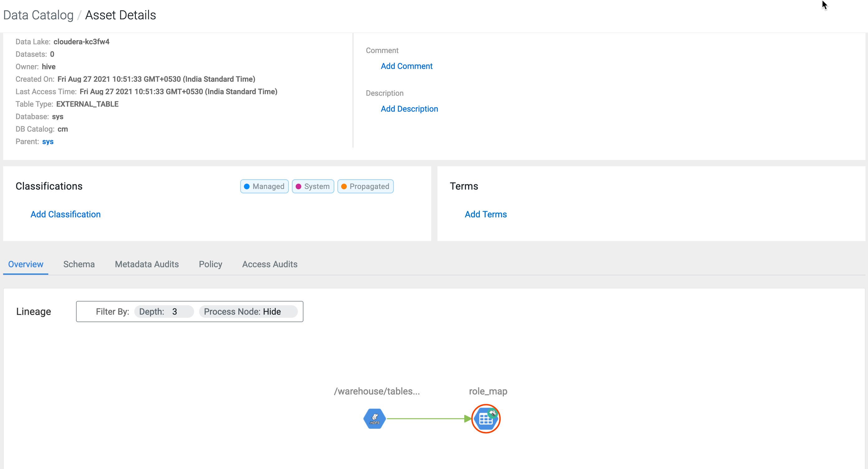Click the Add Terms link
Viewport: 868px width, 469px height.
tap(485, 215)
